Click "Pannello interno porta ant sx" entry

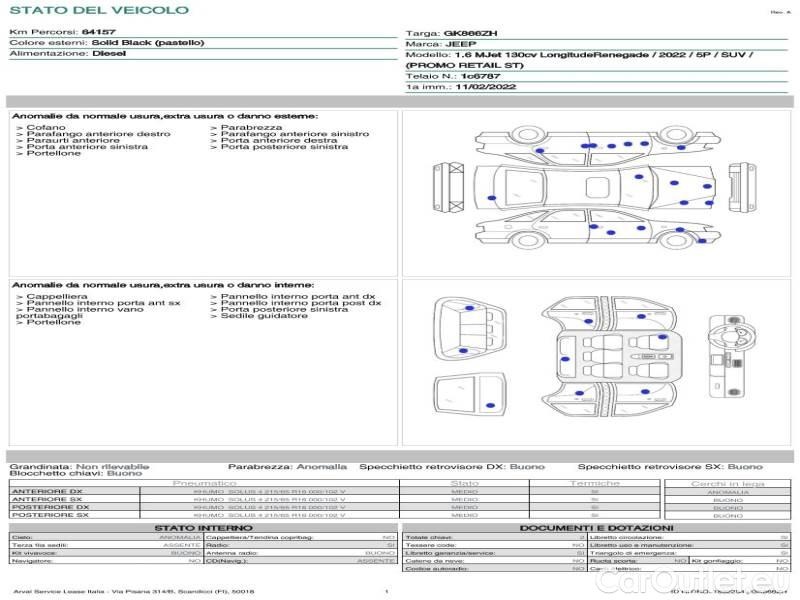[x=98, y=303]
